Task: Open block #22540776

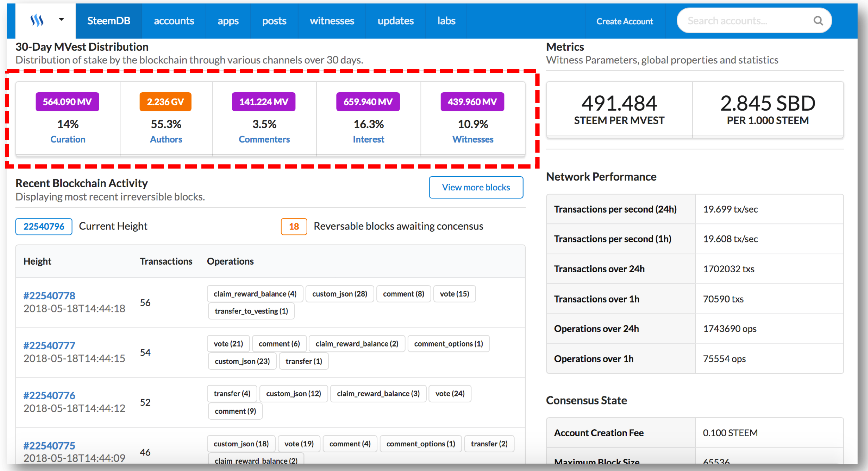Action: [49, 395]
